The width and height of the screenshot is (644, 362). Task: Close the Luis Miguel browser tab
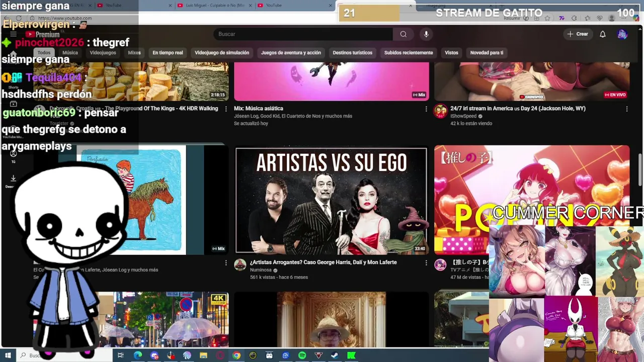[250, 6]
